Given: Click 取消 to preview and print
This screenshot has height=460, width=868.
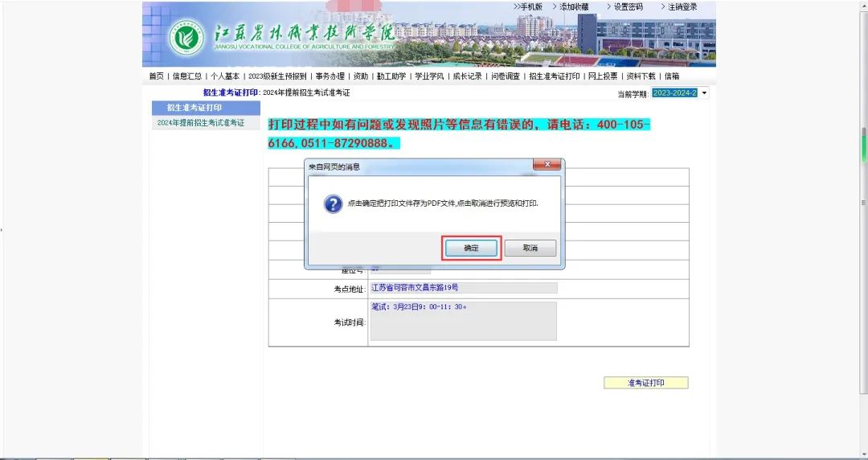Looking at the screenshot, I should [530, 248].
